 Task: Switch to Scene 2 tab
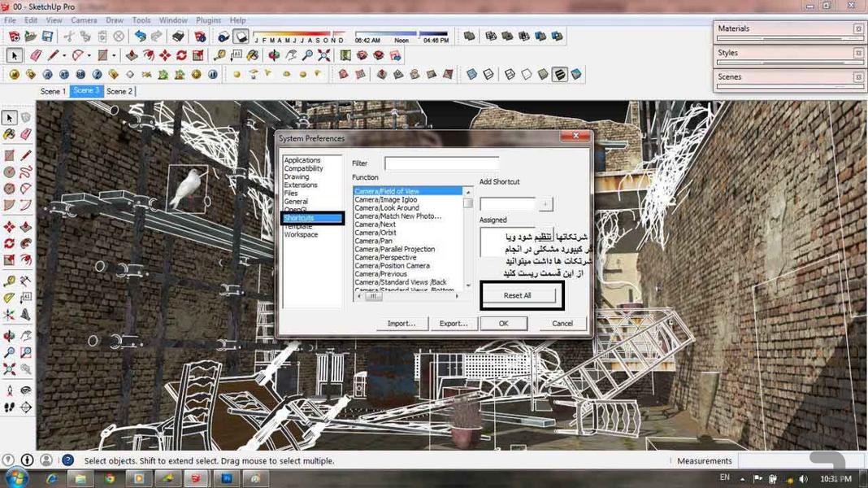pos(119,91)
